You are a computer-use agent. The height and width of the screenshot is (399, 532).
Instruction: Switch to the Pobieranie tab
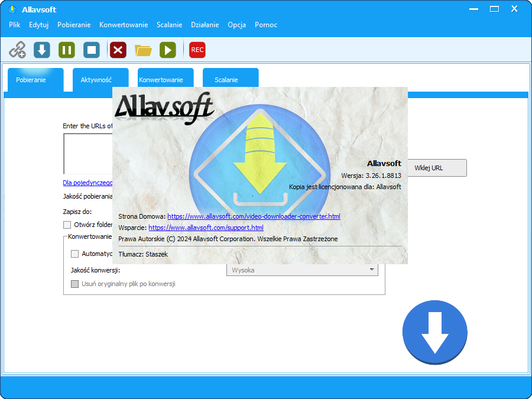tap(35, 80)
